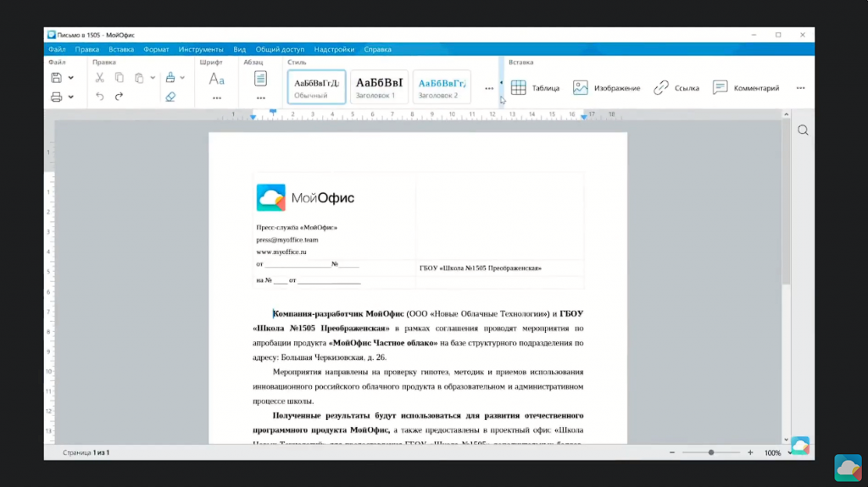Screen dimensions: 868x487
Task: Open the Инструменты menu
Action: pyautogui.click(x=201, y=49)
